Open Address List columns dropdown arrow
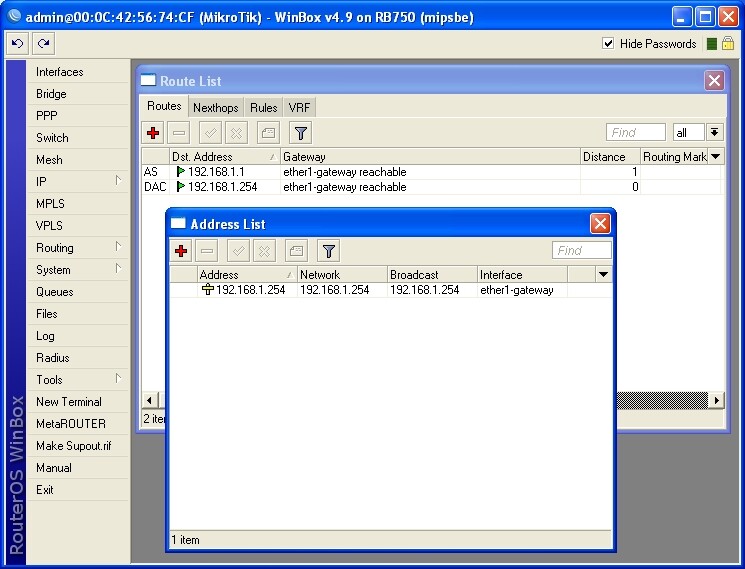The image size is (745, 569). pyautogui.click(x=603, y=275)
